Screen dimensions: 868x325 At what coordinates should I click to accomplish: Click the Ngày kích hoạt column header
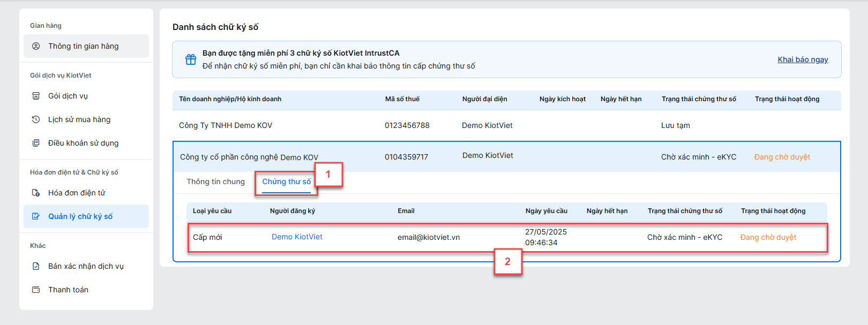click(x=563, y=99)
